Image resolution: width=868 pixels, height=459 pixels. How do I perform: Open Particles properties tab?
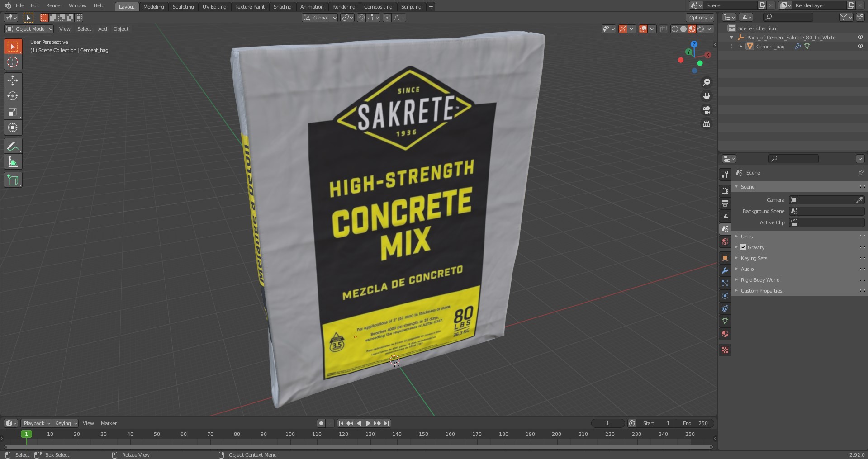point(725,283)
